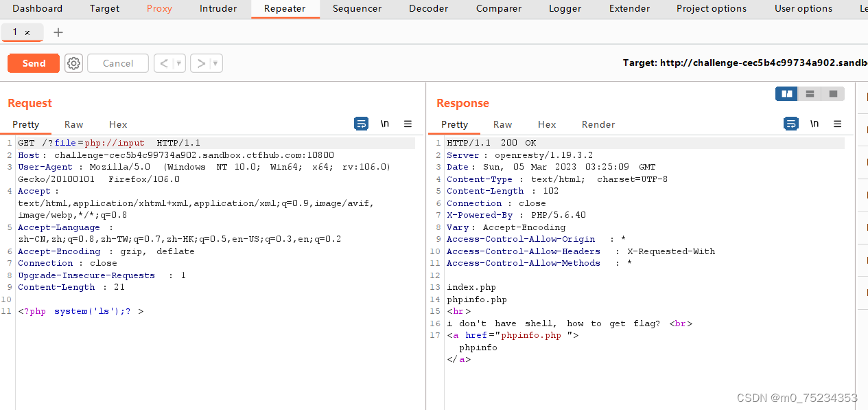Screen dimensions: 868x410
Task: Click Accept-Encoding: gzip, deflate request line
Action: click(106, 251)
